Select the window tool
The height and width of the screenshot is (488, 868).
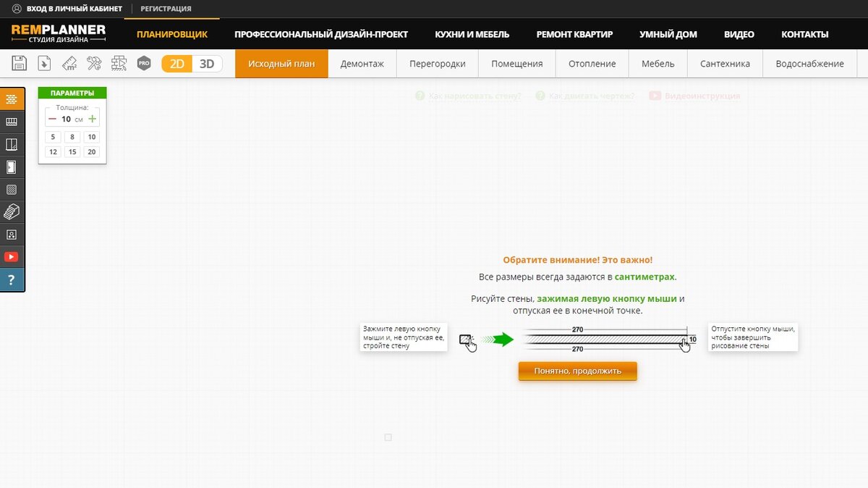12,144
